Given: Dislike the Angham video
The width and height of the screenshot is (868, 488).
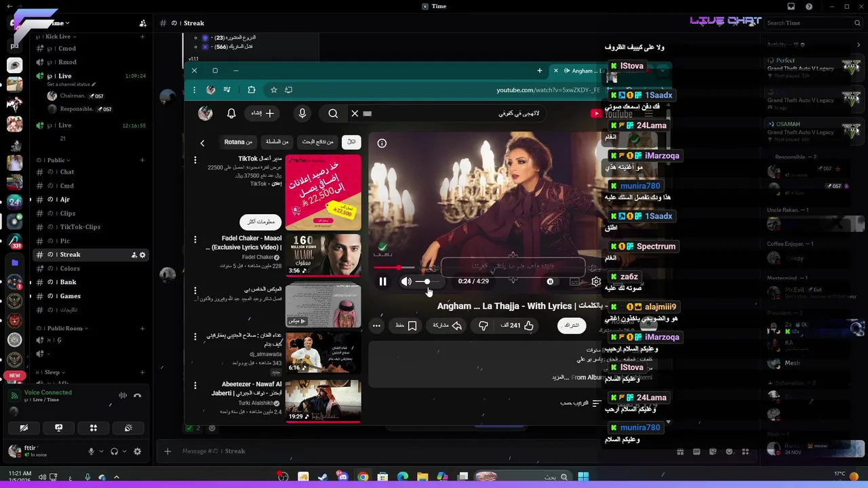Looking at the screenshot, I should [484, 325].
